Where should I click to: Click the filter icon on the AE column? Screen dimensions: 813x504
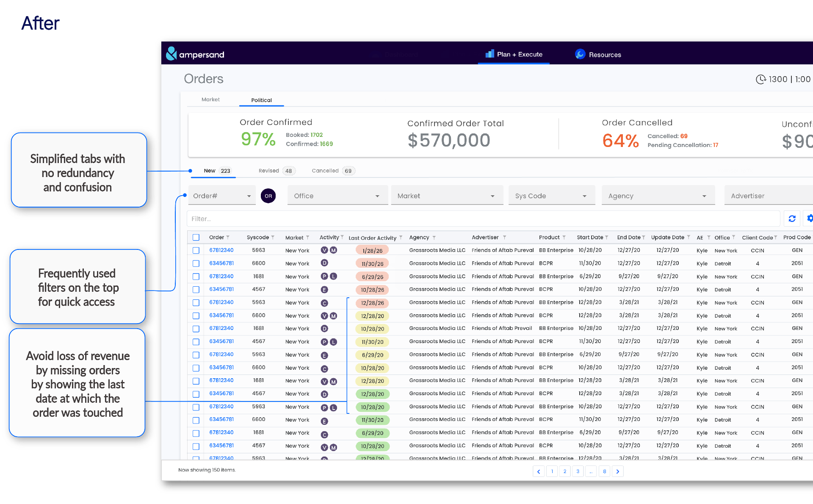tap(708, 238)
